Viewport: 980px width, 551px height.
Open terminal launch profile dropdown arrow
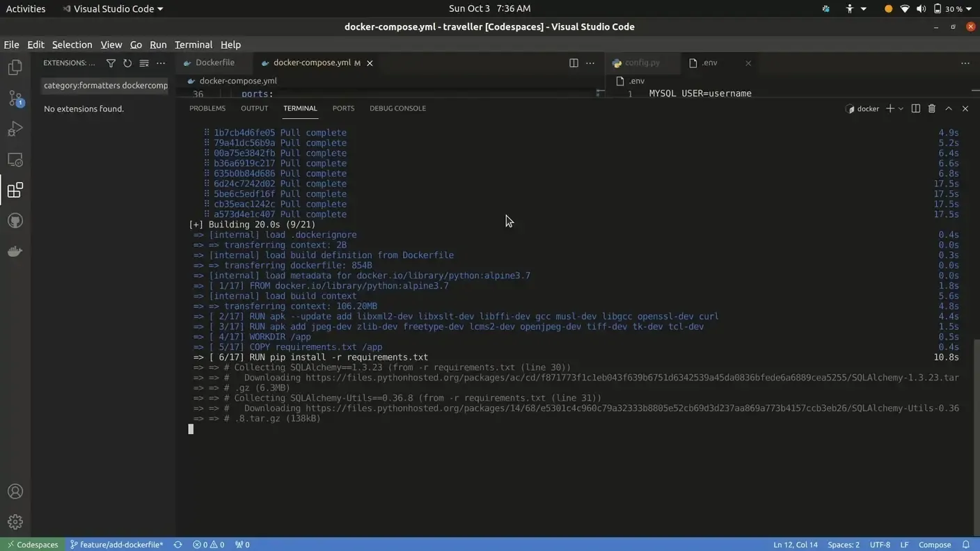901,109
